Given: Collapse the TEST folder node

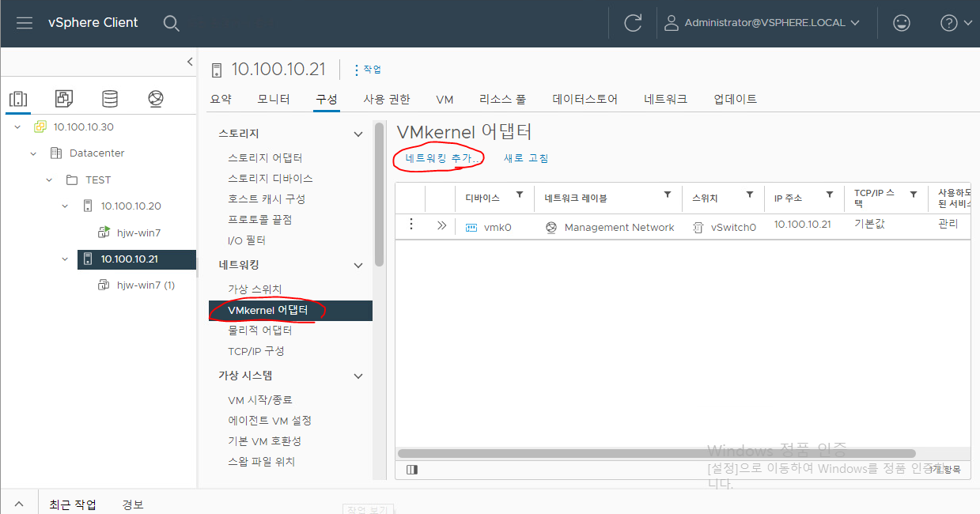Looking at the screenshot, I should coord(49,180).
